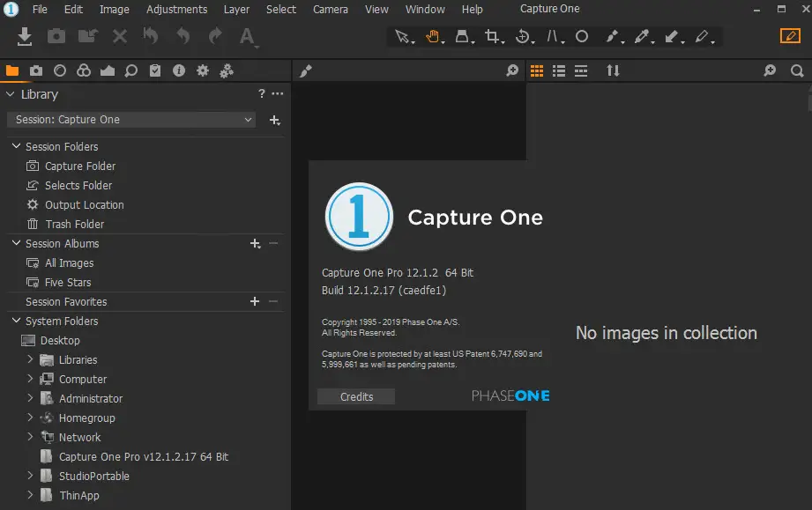This screenshot has width=812, height=510.
Task: Click the Undo arrow icon
Action: [183, 36]
